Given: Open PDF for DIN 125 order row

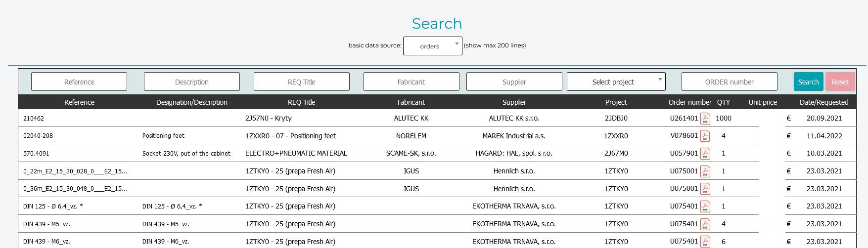Looking at the screenshot, I should (705, 207).
